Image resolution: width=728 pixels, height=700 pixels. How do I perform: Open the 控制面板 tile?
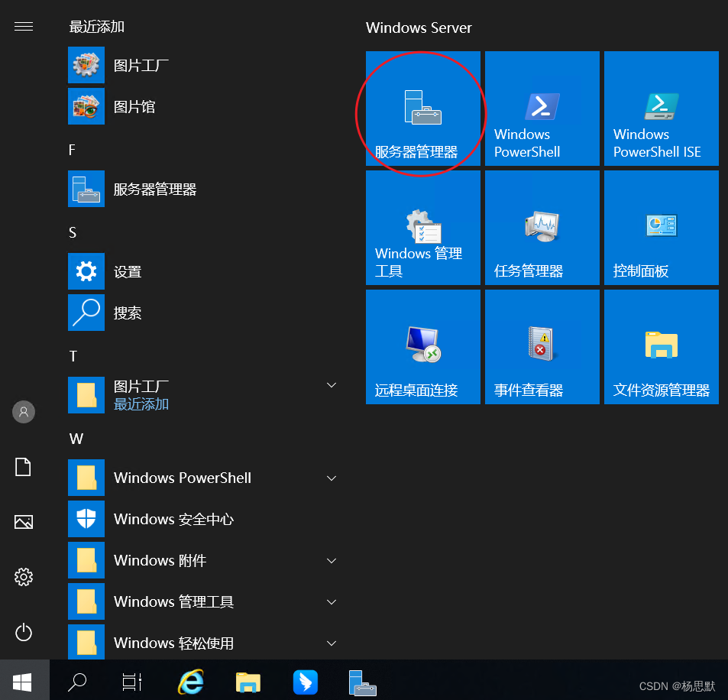click(661, 228)
